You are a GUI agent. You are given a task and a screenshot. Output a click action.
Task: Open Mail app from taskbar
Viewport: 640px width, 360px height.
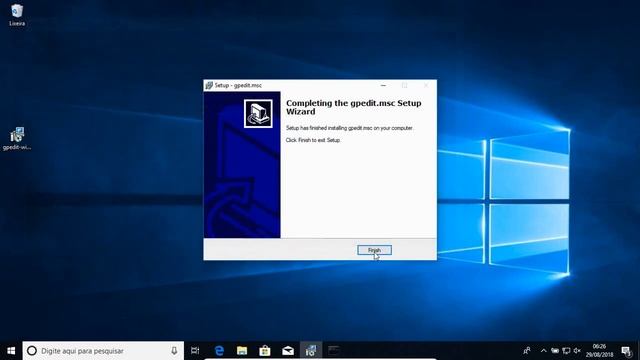pos(288,351)
